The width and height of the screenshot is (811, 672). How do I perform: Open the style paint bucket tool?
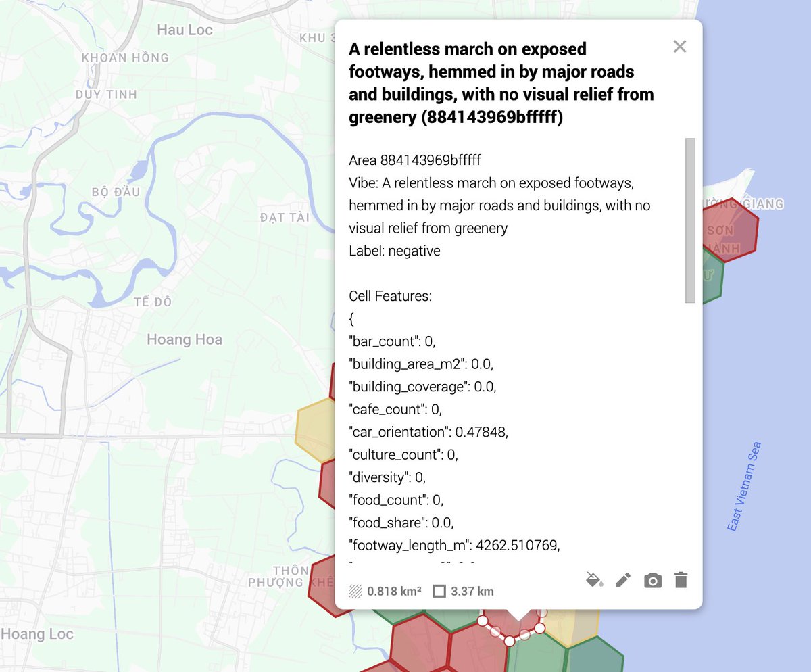pyautogui.click(x=594, y=580)
